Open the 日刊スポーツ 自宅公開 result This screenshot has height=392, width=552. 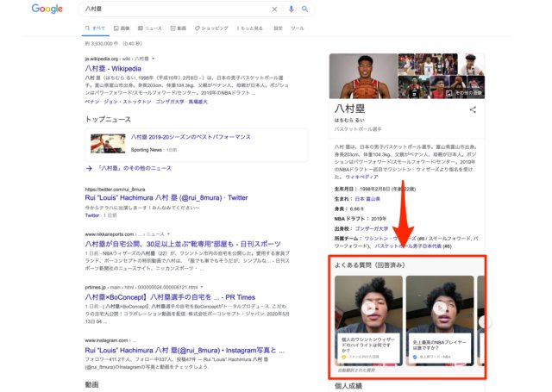183,244
